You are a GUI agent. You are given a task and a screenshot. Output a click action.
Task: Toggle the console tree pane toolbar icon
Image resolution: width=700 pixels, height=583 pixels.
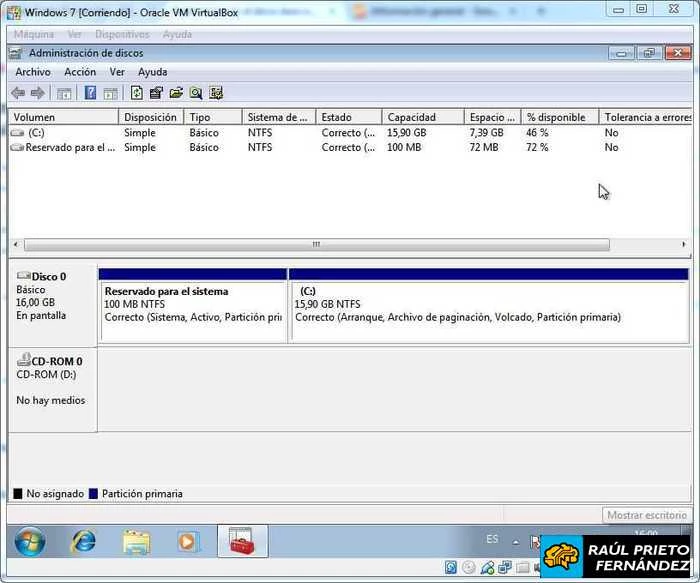pyautogui.click(x=64, y=93)
